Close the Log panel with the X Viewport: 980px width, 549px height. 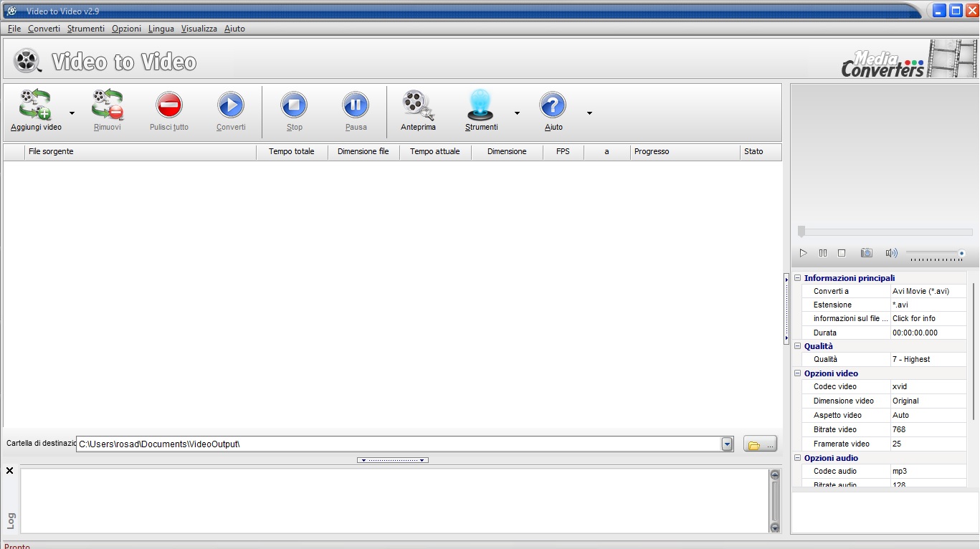[9, 471]
